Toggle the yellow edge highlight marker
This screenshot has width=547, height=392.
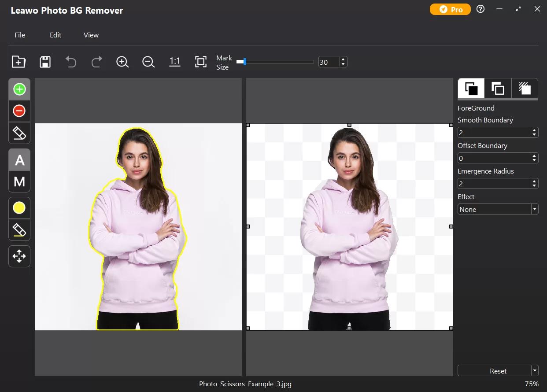[x=19, y=208]
